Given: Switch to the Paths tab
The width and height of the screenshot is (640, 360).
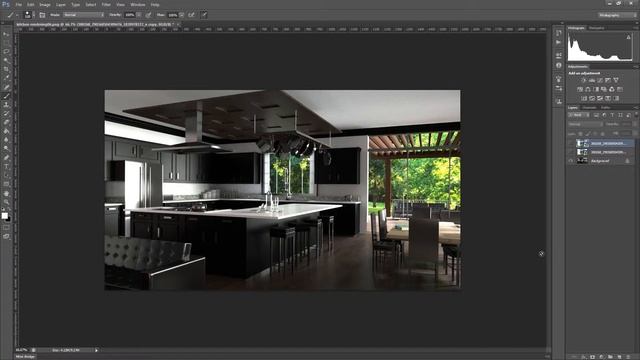Looking at the screenshot, I should coord(606,108).
